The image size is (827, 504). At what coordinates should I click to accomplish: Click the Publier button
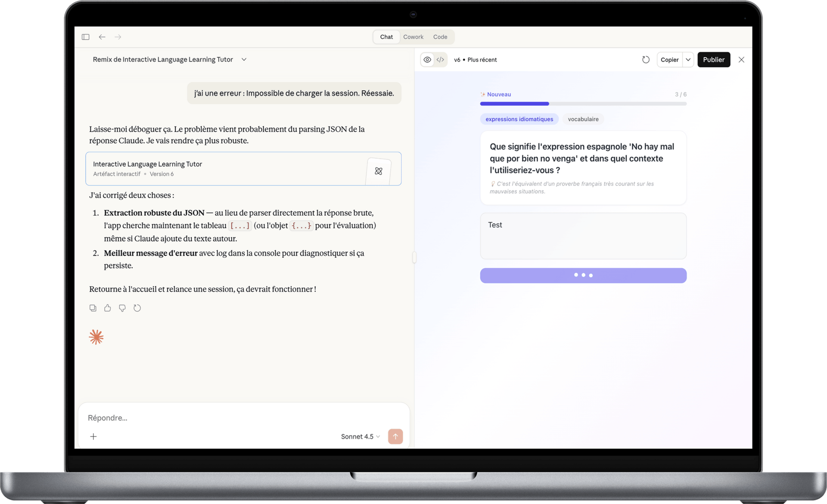tap(713, 60)
